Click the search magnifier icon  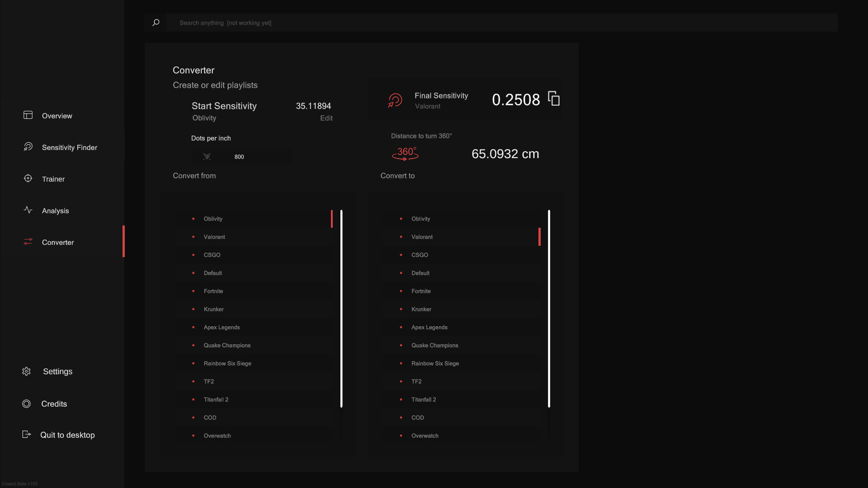point(156,23)
